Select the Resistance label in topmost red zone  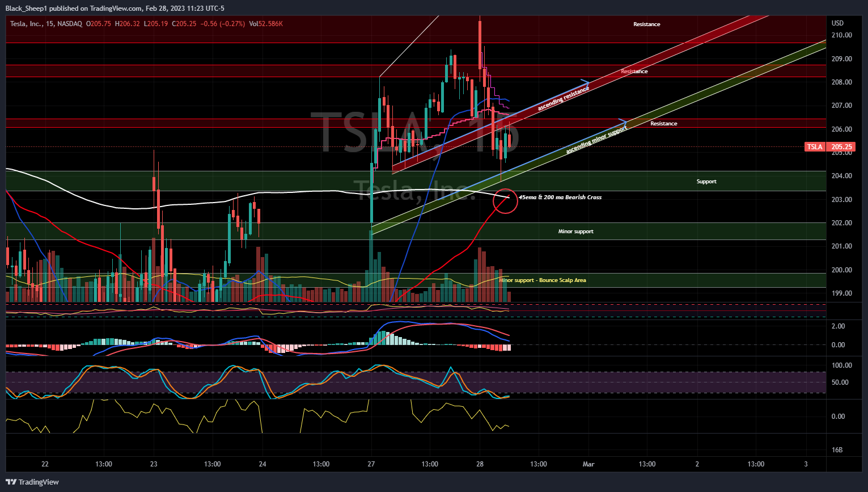click(647, 24)
